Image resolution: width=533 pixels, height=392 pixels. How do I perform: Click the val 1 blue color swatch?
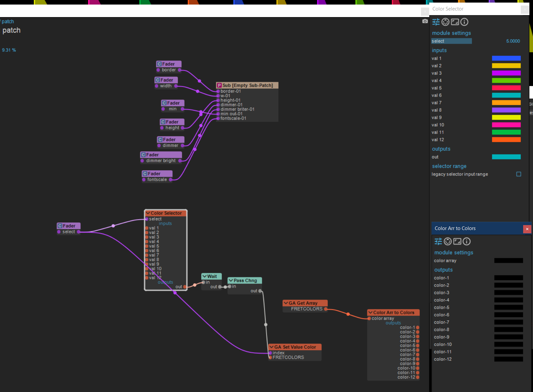(x=506, y=58)
